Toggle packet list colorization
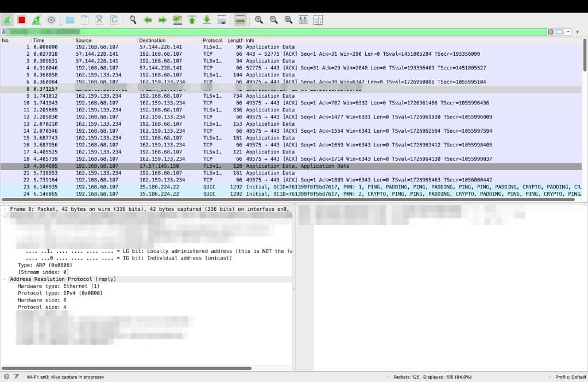588x382 pixels. click(x=240, y=20)
